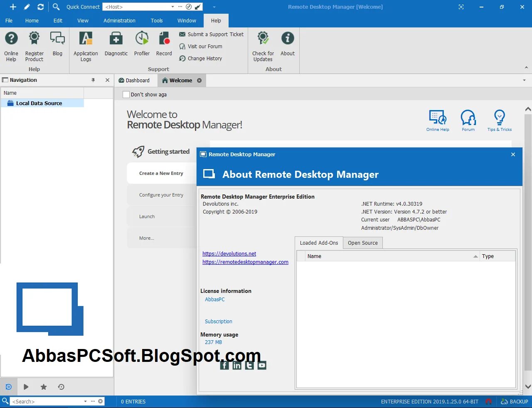Show recent entries via history icon
532x408 pixels.
pyautogui.click(x=61, y=387)
